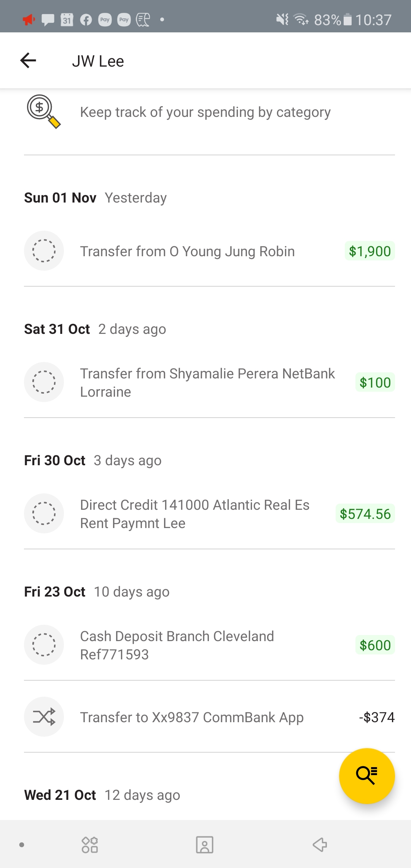Viewport: 411px width, 868px height.
Task: Tap the $100 amount badge
Action: (375, 383)
